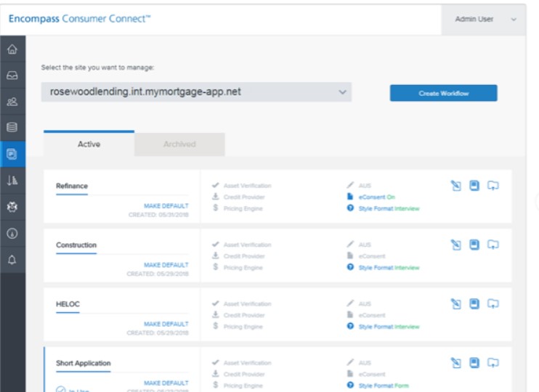Viewport: 539px width, 392px height.
Task: Make Construction the default workflow
Action: (166, 265)
